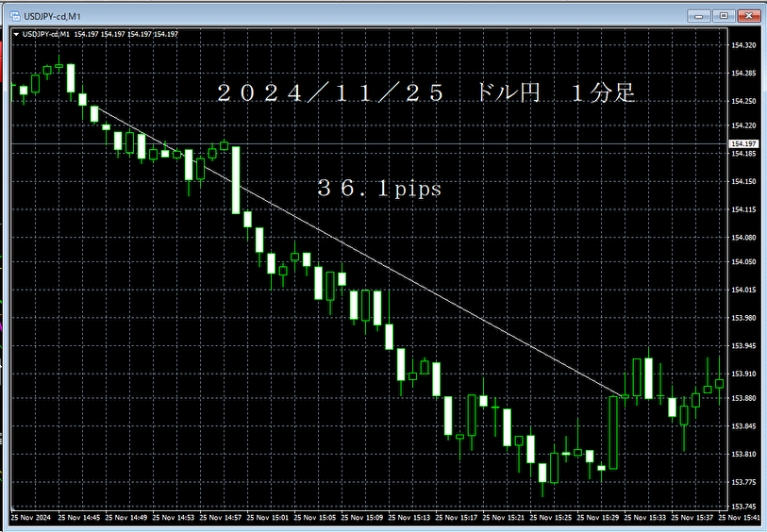Open the chart symbol dropdown triangle before USDJPY-cd,M1

(17, 34)
